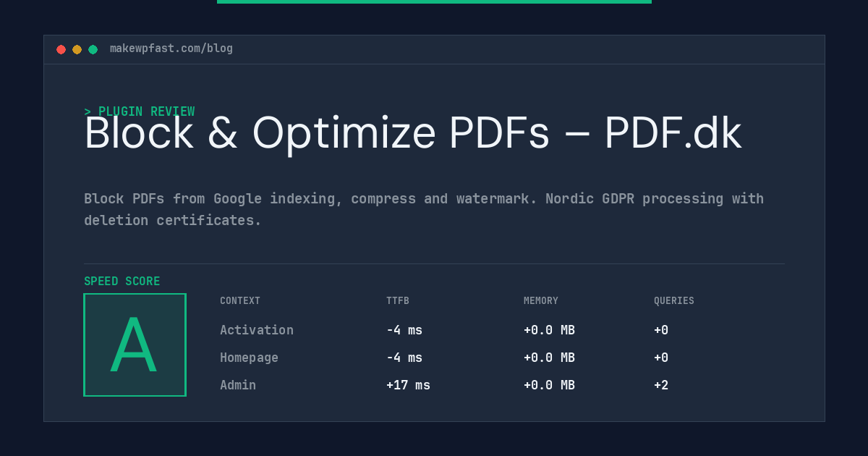
Task: Click the green window dot
Action: [x=93, y=49]
